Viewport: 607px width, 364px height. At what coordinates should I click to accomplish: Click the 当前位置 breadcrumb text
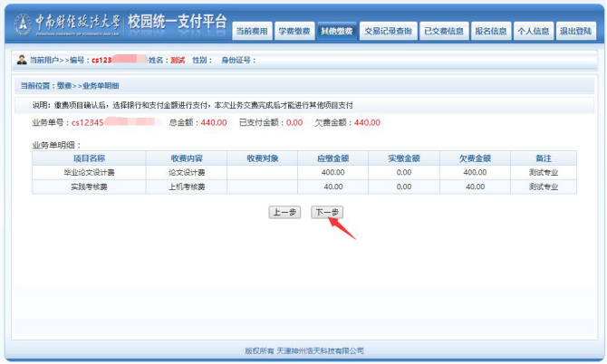point(70,86)
